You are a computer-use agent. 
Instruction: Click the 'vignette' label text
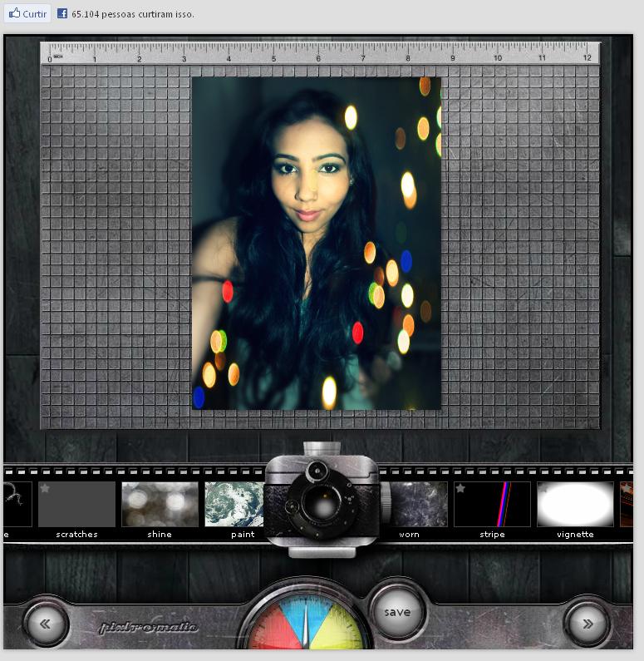click(x=575, y=535)
